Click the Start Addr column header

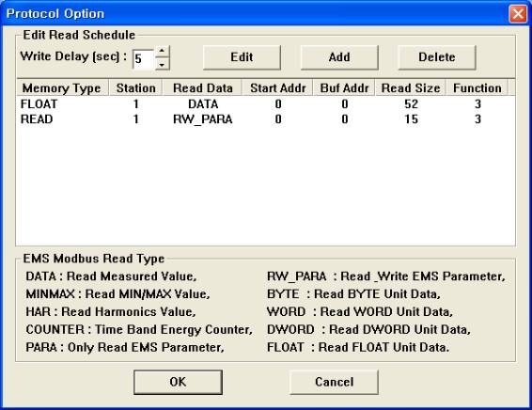(277, 87)
